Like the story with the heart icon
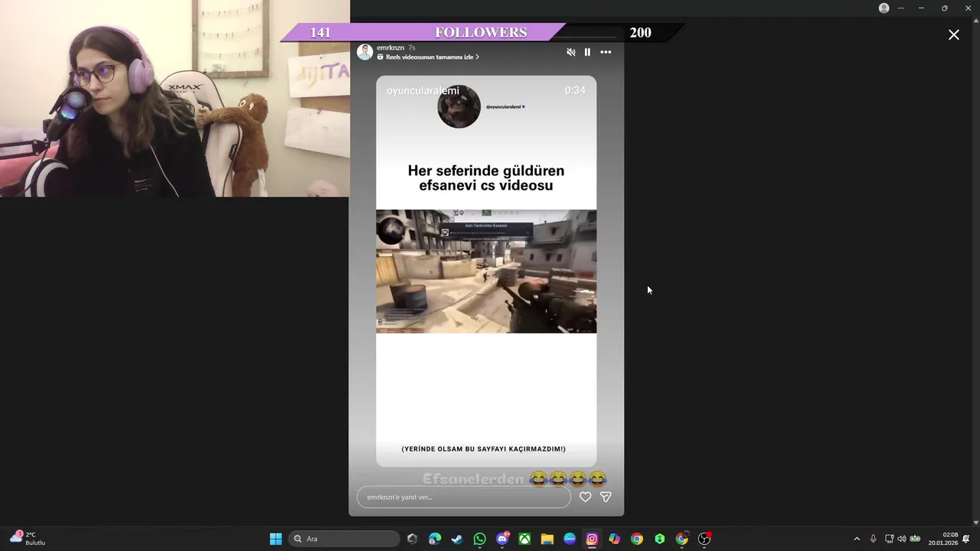This screenshot has width=980, height=551. (585, 497)
